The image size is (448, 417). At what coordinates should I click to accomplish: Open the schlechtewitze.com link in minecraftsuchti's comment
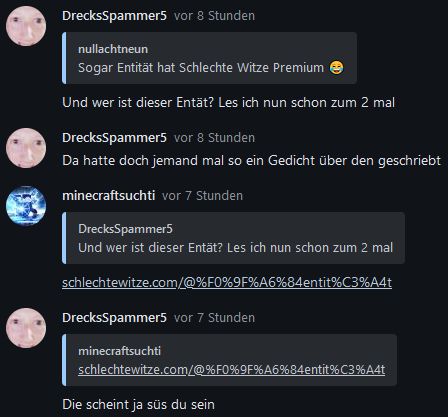[x=227, y=283]
